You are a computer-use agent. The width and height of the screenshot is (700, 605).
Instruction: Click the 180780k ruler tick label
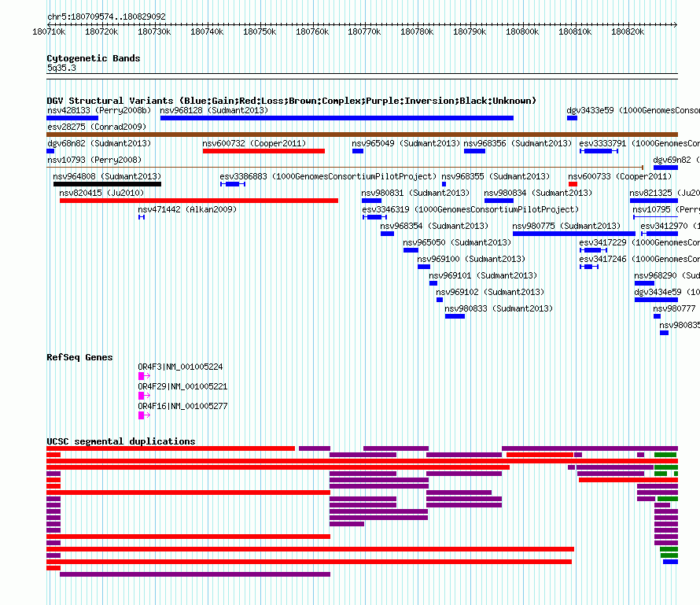coord(417,31)
